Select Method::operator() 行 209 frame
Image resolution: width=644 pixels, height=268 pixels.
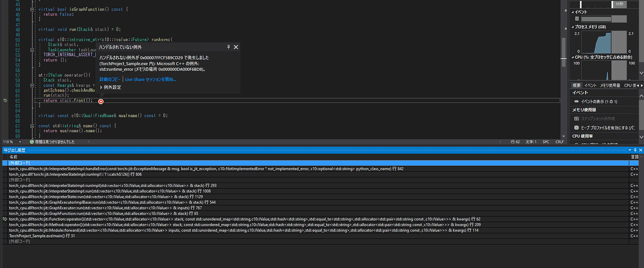pos(320,225)
